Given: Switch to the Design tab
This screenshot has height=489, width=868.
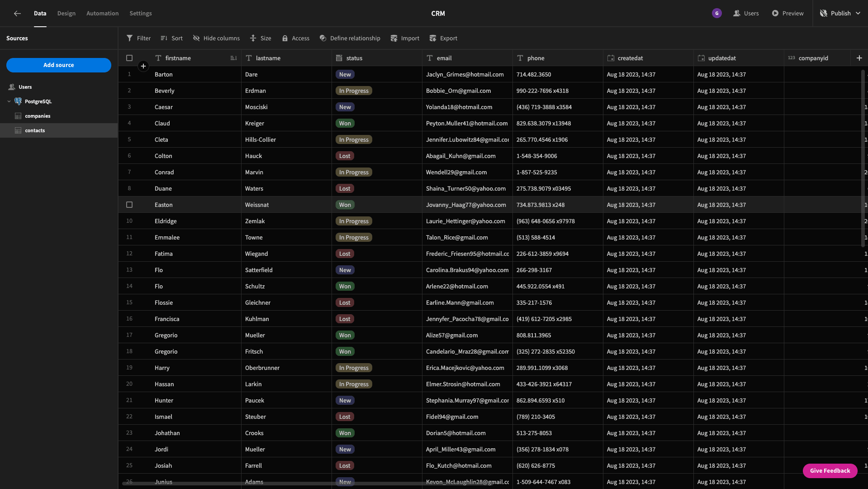Looking at the screenshot, I should (66, 14).
